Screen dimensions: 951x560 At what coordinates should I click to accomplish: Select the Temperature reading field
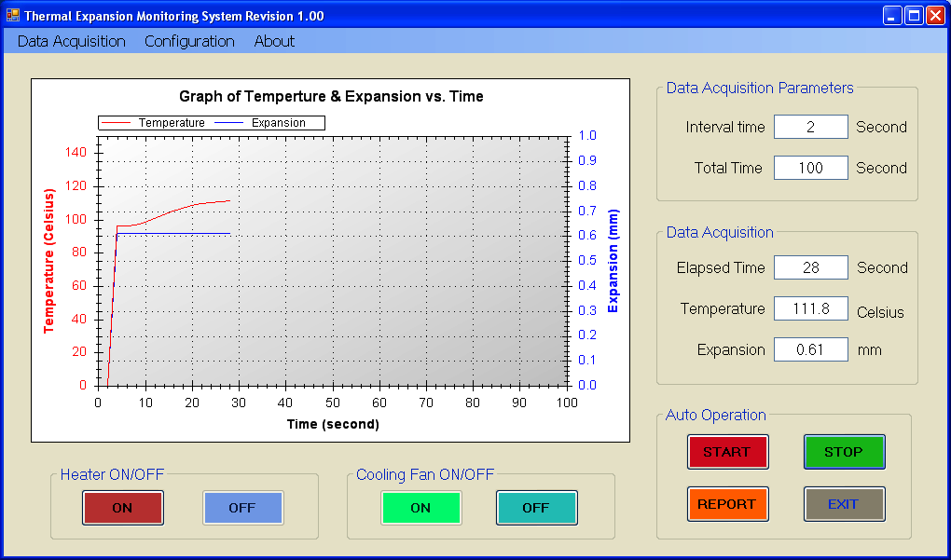[x=810, y=309]
